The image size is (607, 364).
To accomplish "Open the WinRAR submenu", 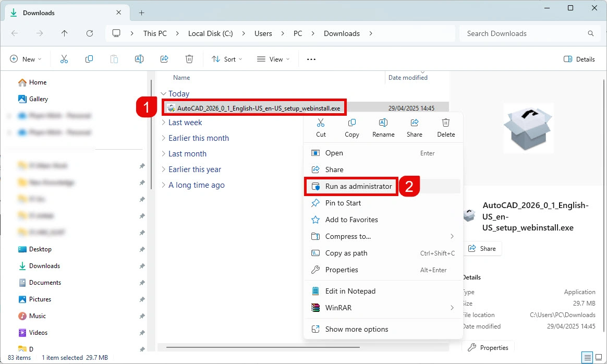I will coord(383,308).
